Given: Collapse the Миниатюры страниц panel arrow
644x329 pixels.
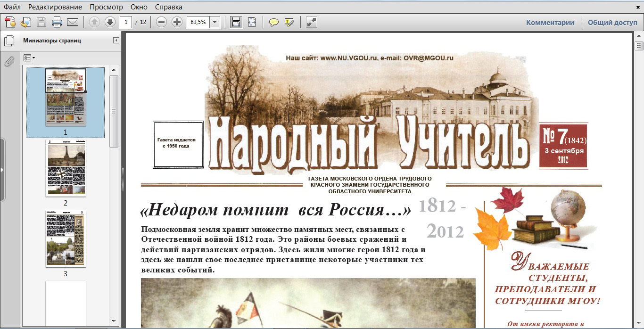Looking at the screenshot, I should click(x=116, y=41).
